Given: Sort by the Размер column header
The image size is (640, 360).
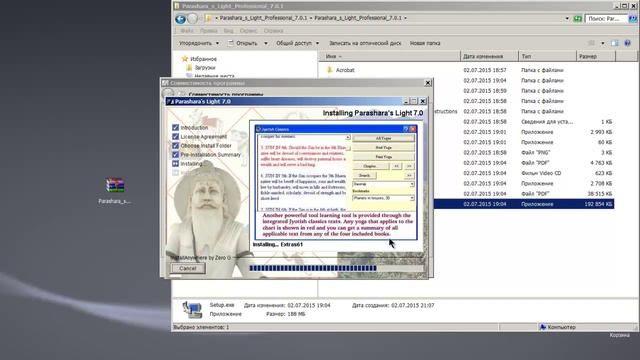Looking at the screenshot, I should 596,56.
